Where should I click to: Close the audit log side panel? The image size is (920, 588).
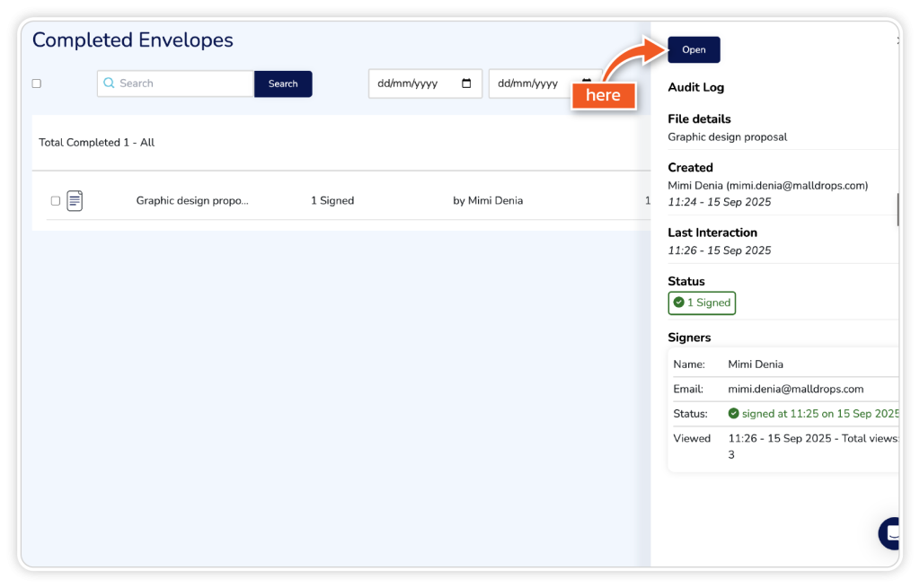pyautogui.click(x=898, y=40)
